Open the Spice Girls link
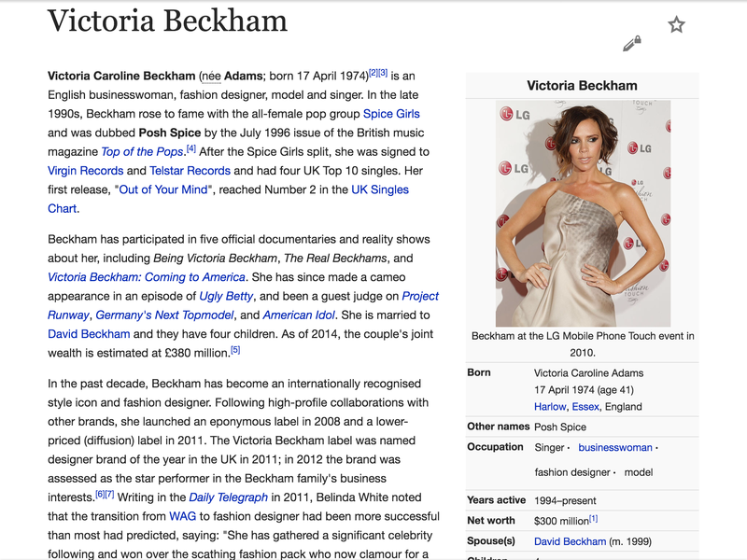The image size is (747, 560). tap(391, 114)
